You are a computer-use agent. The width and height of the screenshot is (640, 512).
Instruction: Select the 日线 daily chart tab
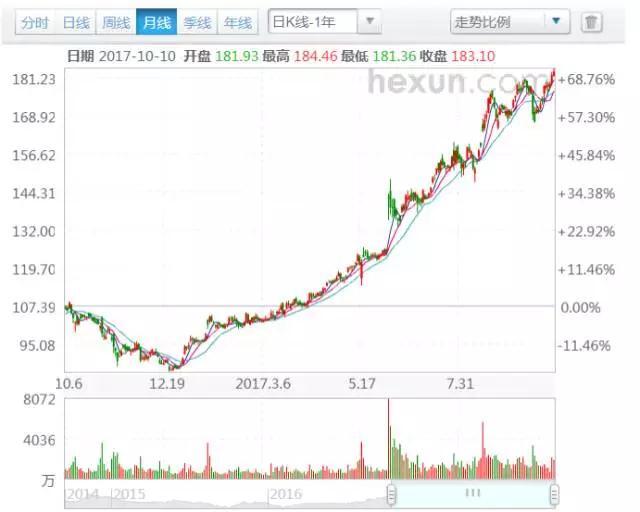75,22
